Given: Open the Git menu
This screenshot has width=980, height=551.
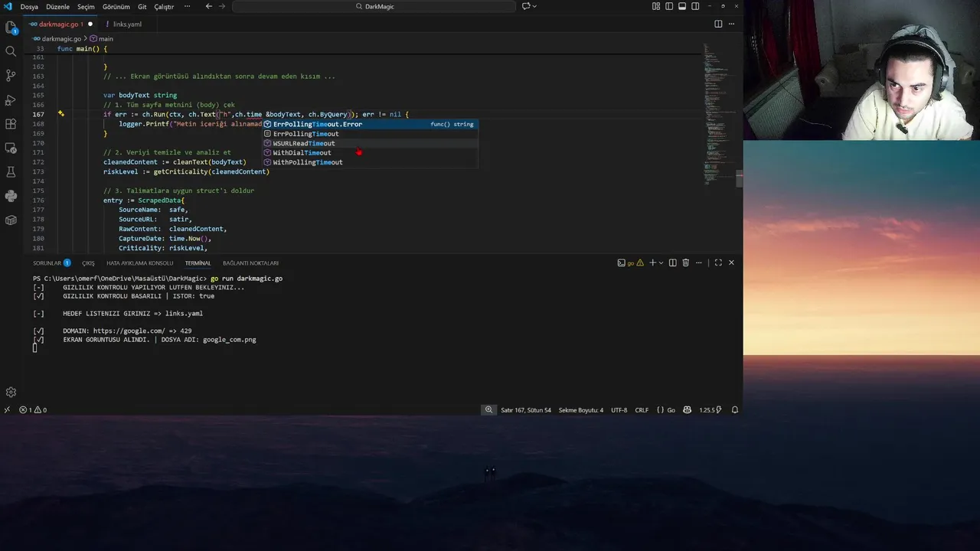Looking at the screenshot, I should click(142, 6).
